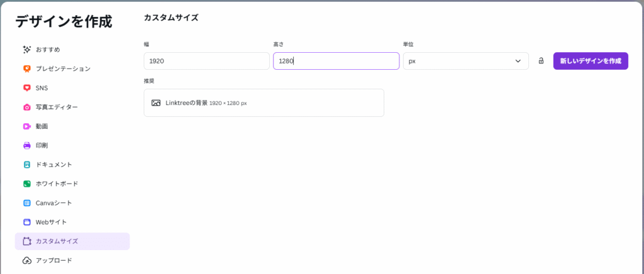Click the heart SNS icon
Image resolution: width=644 pixels, height=274 pixels.
[26, 88]
